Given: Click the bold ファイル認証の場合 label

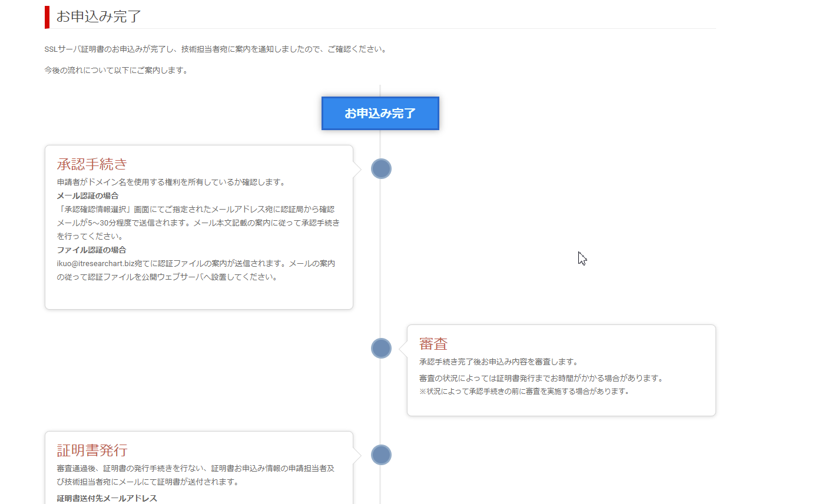Looking at the screenshot, I should (x=91, y=250).
